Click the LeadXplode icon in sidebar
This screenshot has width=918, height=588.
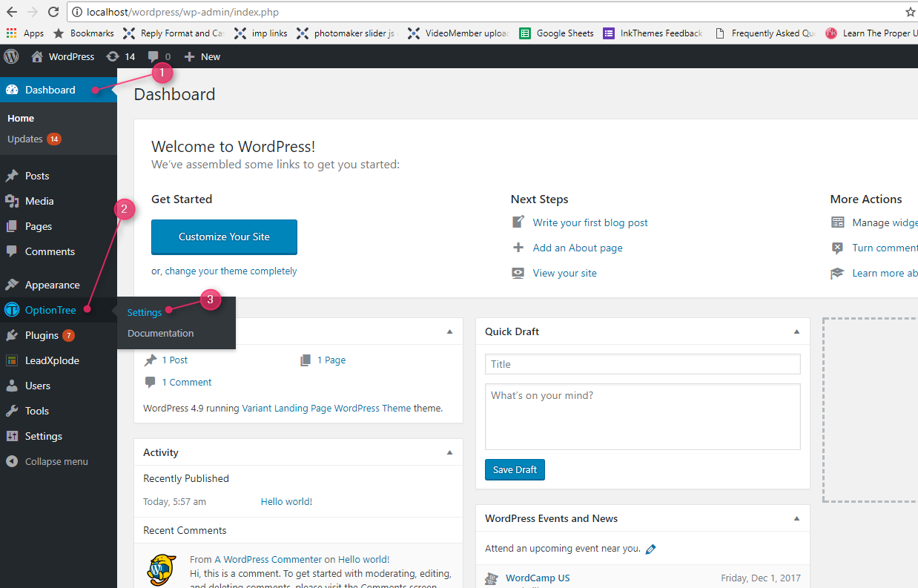12,360
